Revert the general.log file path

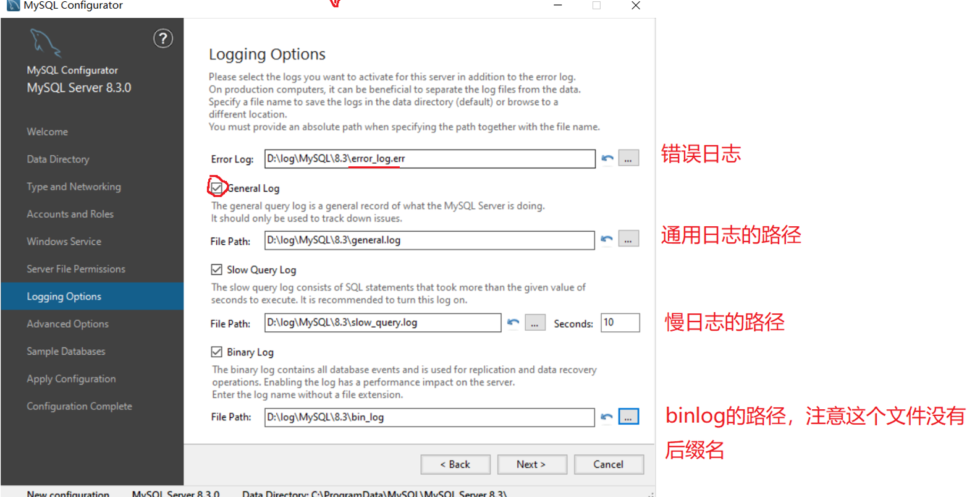pos(607,239)
